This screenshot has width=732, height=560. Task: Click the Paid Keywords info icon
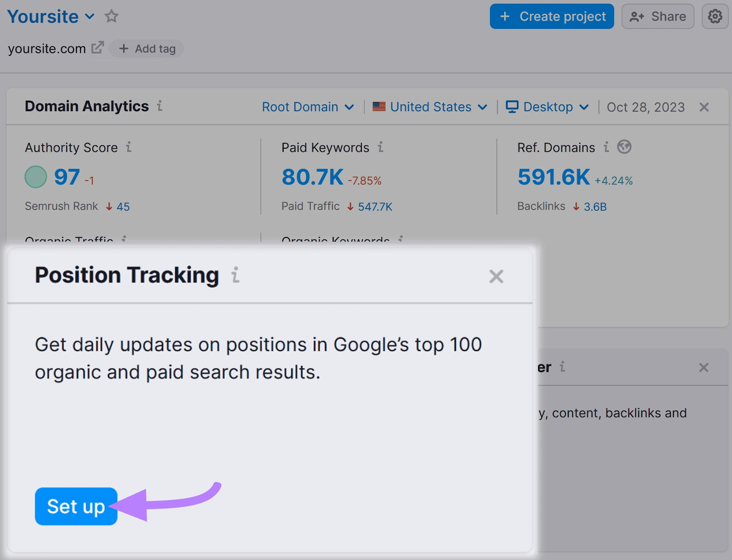[380, 147]
